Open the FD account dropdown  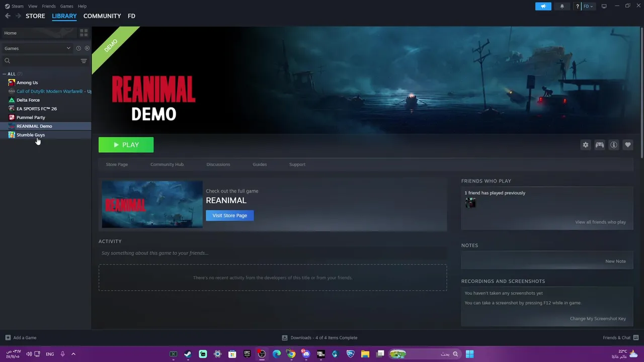(x=589, y=6)
